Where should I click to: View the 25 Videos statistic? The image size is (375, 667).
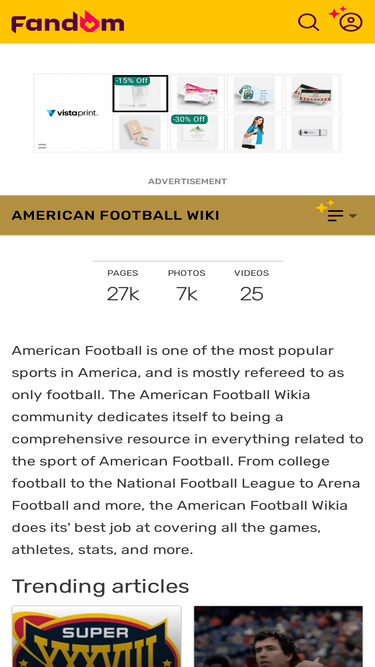pos(251,286)
